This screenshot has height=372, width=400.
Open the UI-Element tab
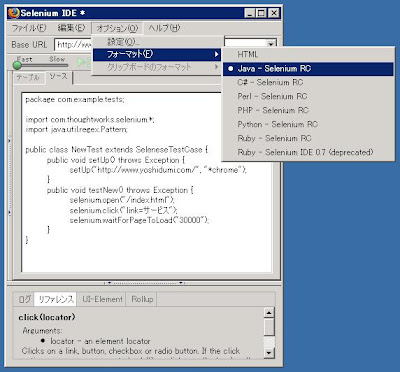click(103, 299)
